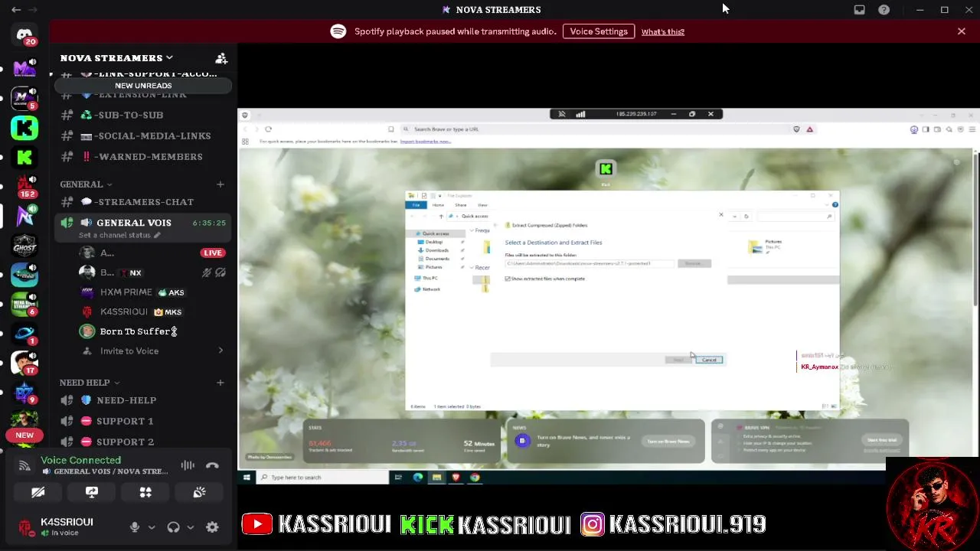Click the Voice Settings button
Image resolution: width=980 pixels, height=551 pixels.
[x=599, y=31]
